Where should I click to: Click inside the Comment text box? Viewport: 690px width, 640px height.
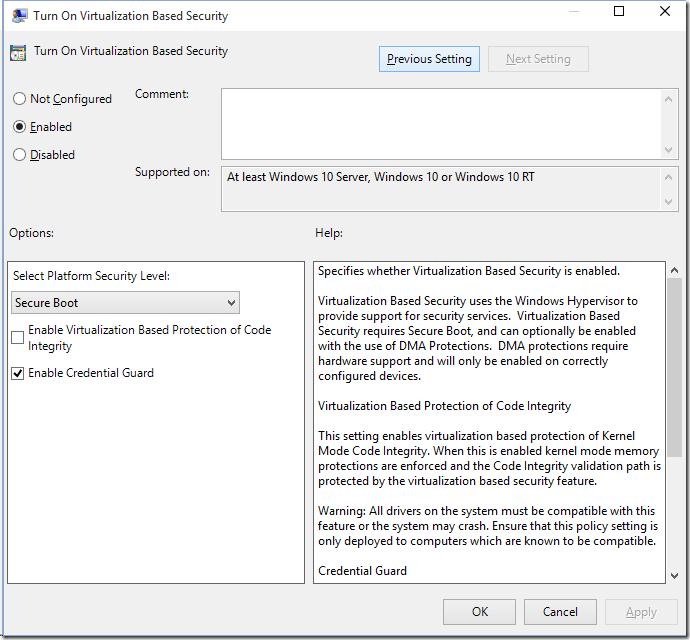[x=440, y=123]
